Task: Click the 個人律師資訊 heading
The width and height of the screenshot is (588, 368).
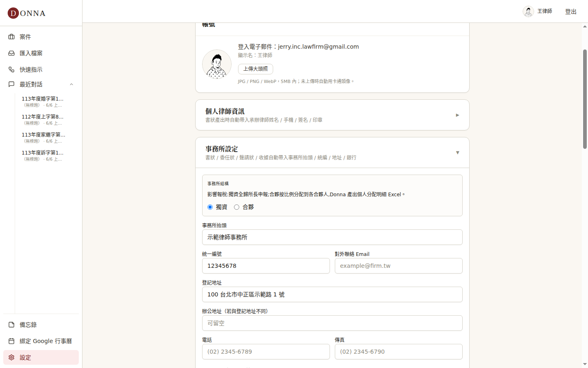Action: [x=225, y=111]
